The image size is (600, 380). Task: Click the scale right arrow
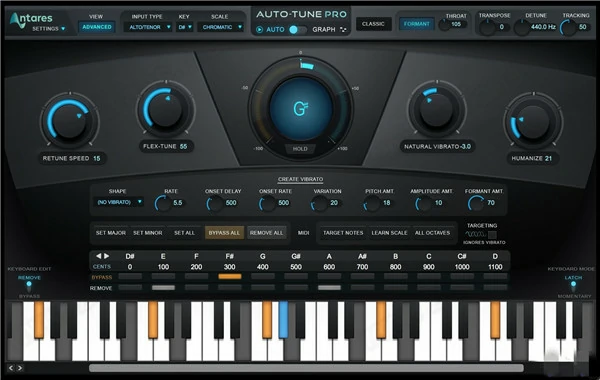click(x=107, y=256)
